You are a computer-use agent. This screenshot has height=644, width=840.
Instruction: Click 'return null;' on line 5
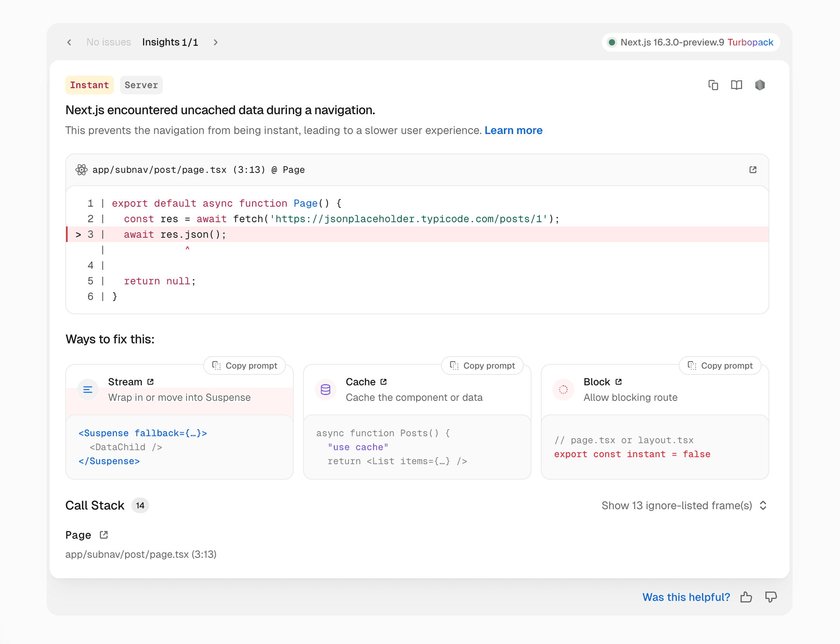pyautogui.click(x=160, y=281)
